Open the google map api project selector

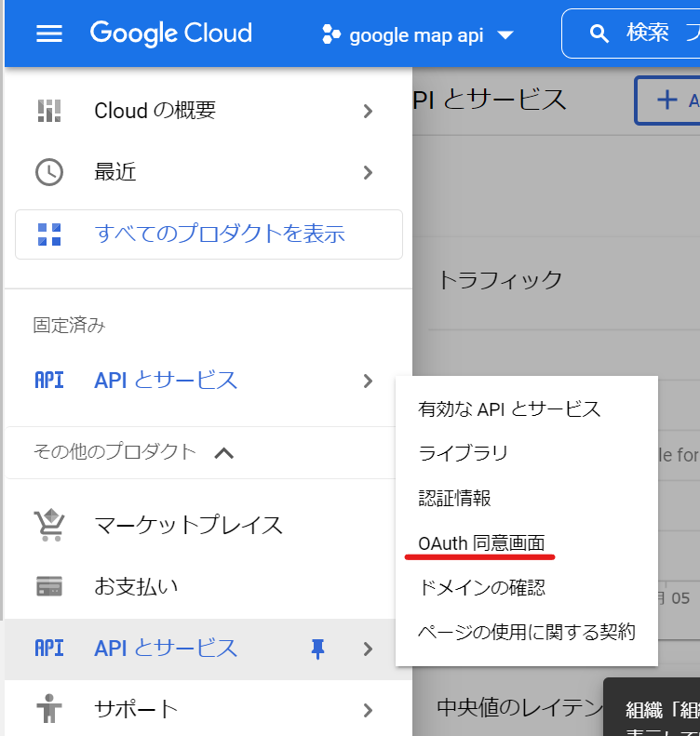coord(418,35)
